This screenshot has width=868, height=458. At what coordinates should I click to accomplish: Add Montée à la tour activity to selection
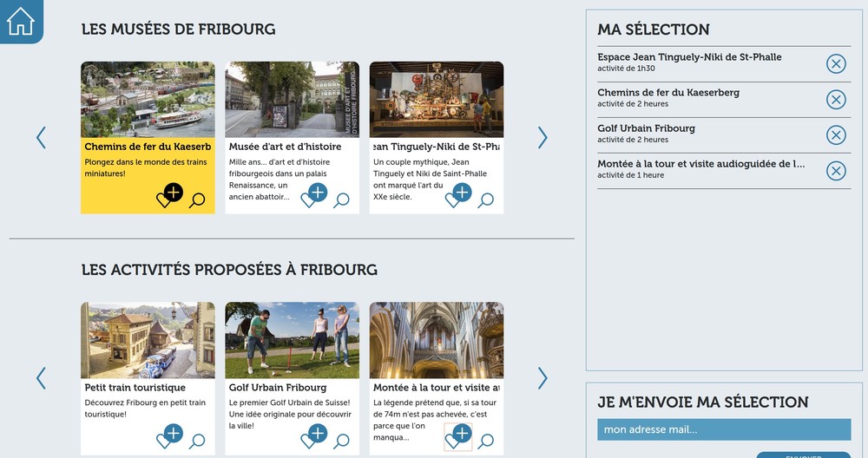(458, 435)
